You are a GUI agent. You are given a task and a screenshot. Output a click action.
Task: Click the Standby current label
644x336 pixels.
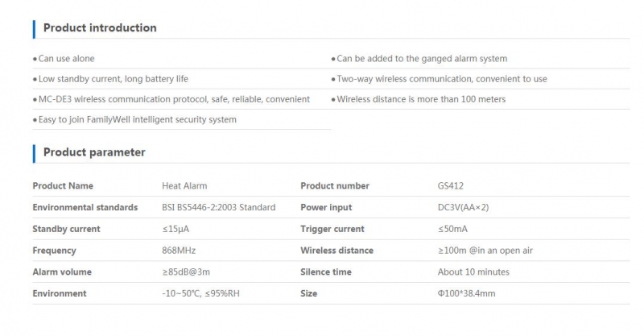tap(66, 229)
